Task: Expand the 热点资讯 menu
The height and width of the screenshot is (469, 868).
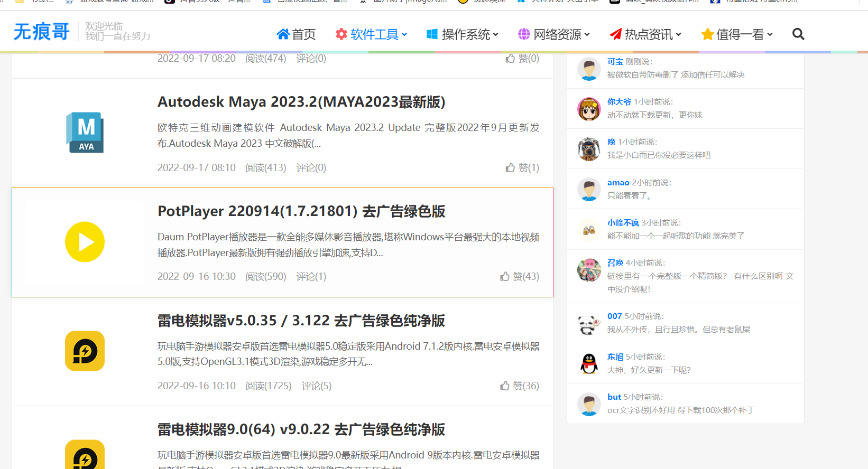Action: pyautogui.click(x=645, y=35)
